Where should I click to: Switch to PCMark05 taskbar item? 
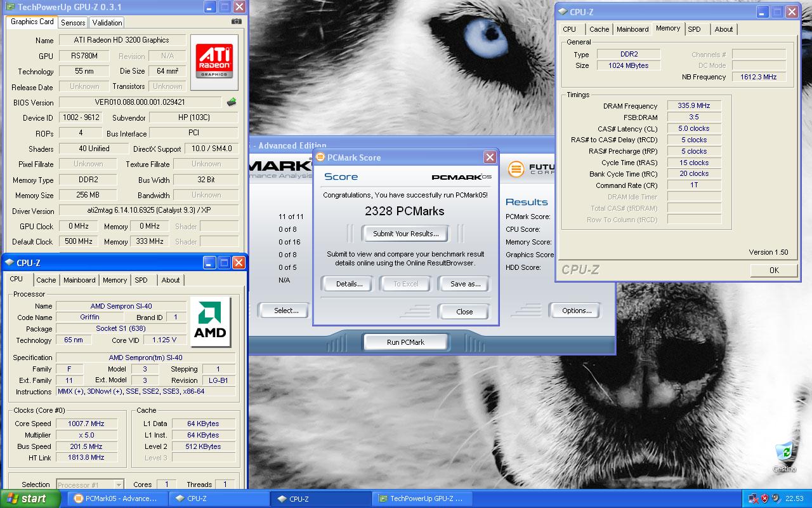(x=116, y=498)
